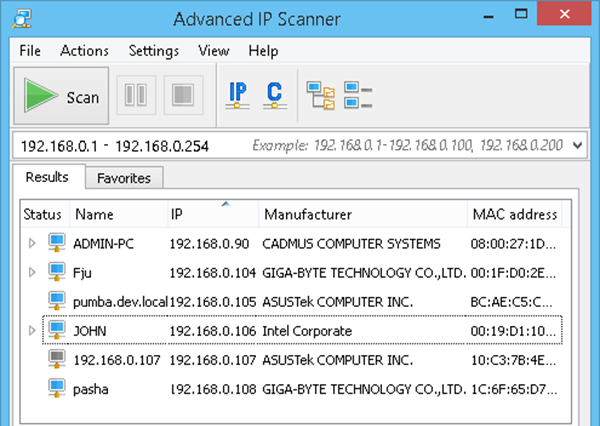Click the stop scan icon
The image size is (600, 426).
coord(183,95)
